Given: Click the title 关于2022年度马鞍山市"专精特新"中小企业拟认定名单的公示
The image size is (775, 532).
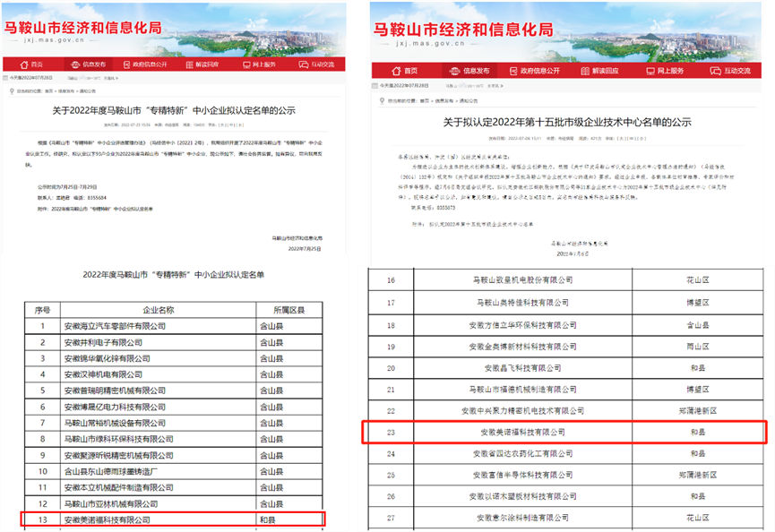Looking at the screenshot, I should tap(174, 111).
